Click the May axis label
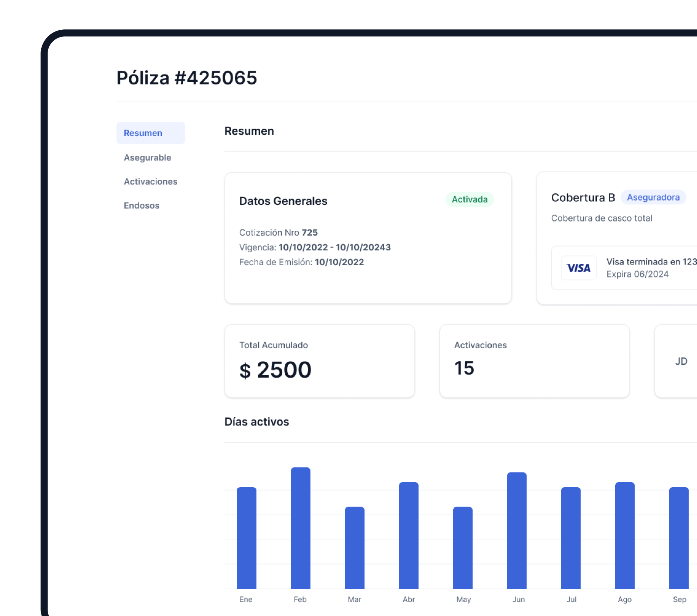Image resolution: width=697 pixels, height=616 pixels. 463,599
